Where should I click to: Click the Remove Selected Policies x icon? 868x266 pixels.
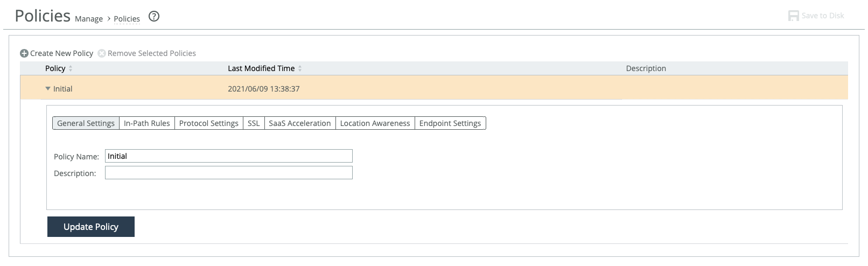(x=102, y=53)
